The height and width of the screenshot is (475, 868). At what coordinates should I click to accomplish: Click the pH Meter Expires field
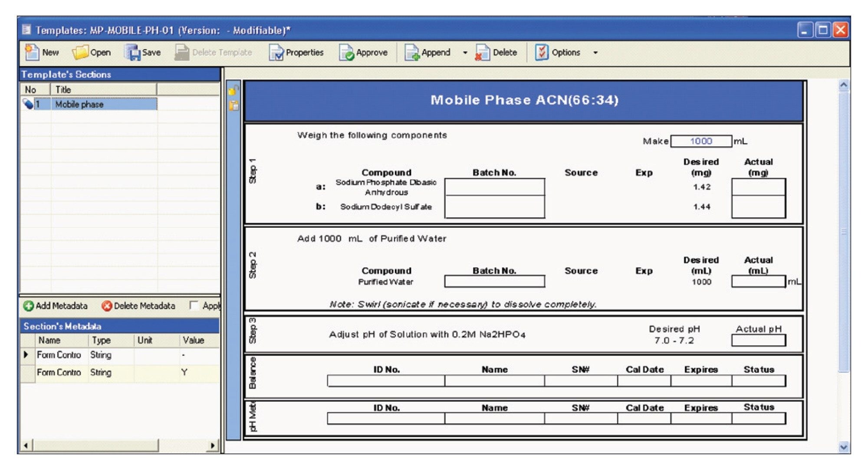(701, 419)
